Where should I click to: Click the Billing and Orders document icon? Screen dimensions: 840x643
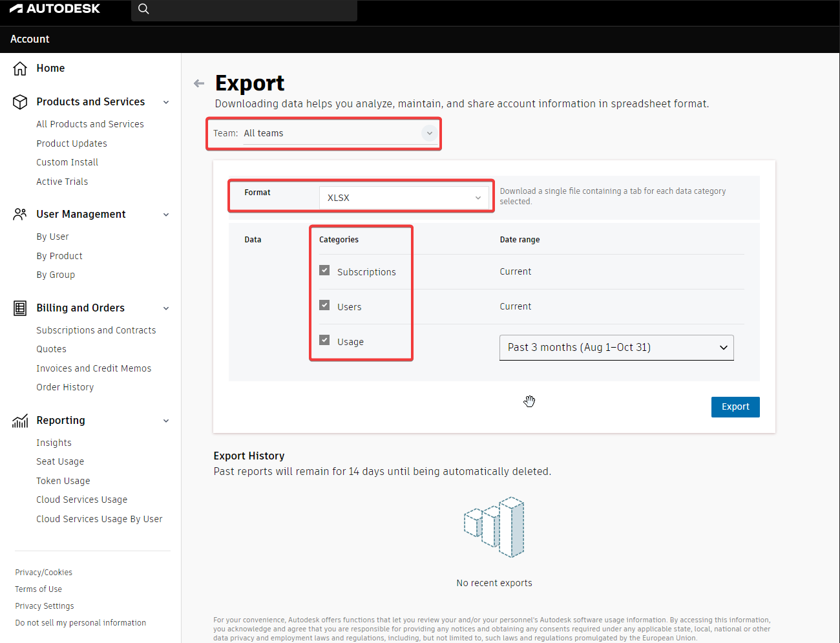pos(20,308)
